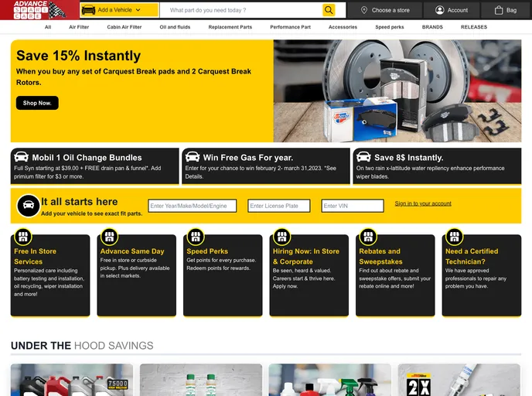Open the Oil and fluids category
Image resolution: width=532 pixels, height=396 pixels.
coord(175,27)
